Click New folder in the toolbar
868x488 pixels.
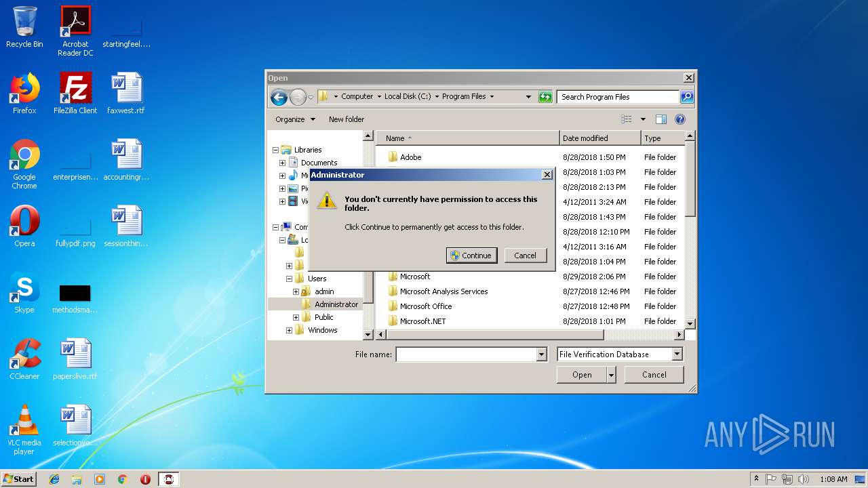pyautogui.click(x=347, y=119)
